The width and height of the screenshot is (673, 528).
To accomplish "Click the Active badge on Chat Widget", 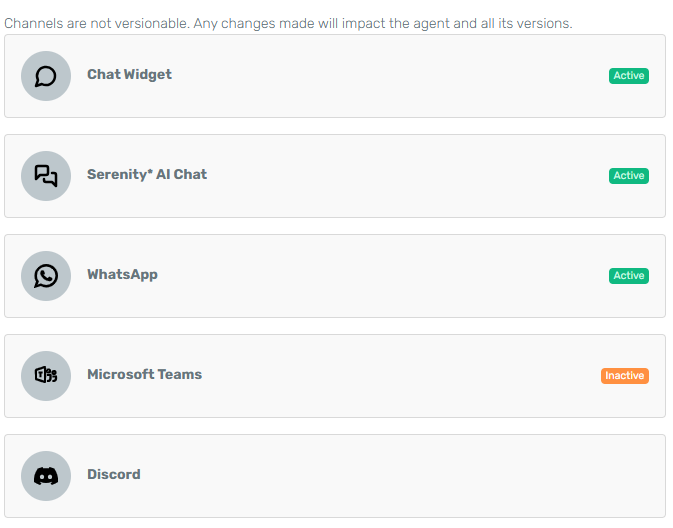I will point(629,76).
